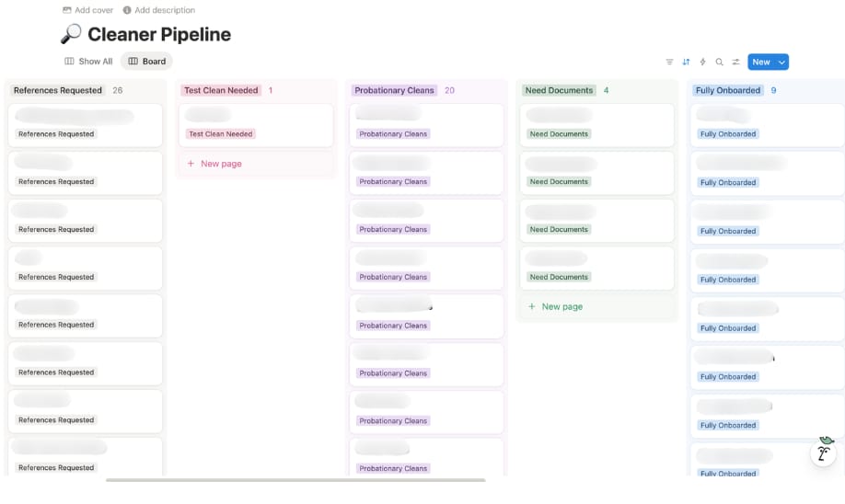
Task: Select the Board view tab
Action: [x=146, y=62]
